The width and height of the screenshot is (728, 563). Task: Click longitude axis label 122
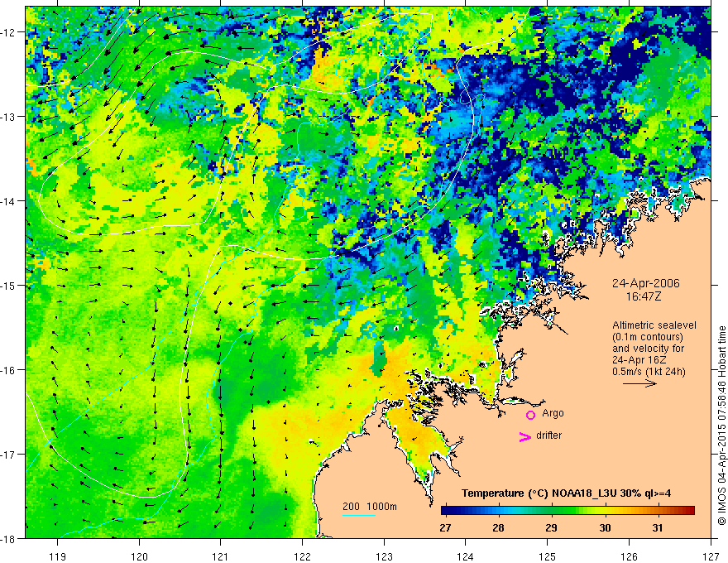(x=302, y=556)
